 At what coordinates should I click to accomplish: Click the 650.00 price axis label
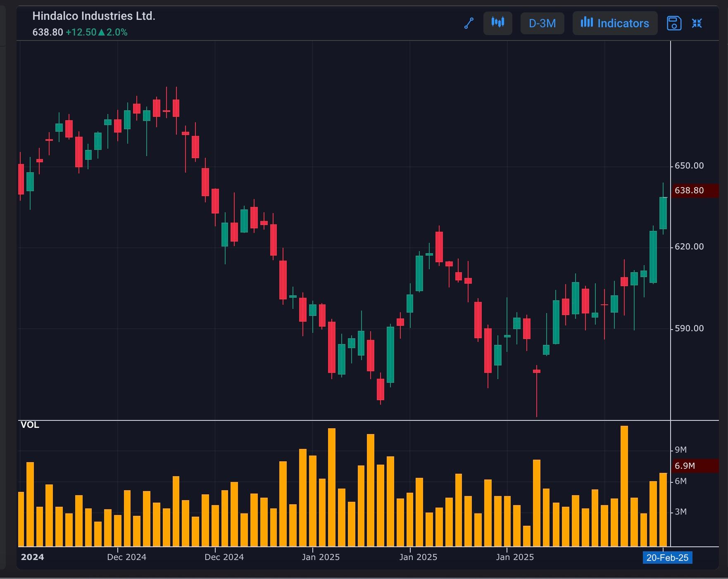pos(689,166)
